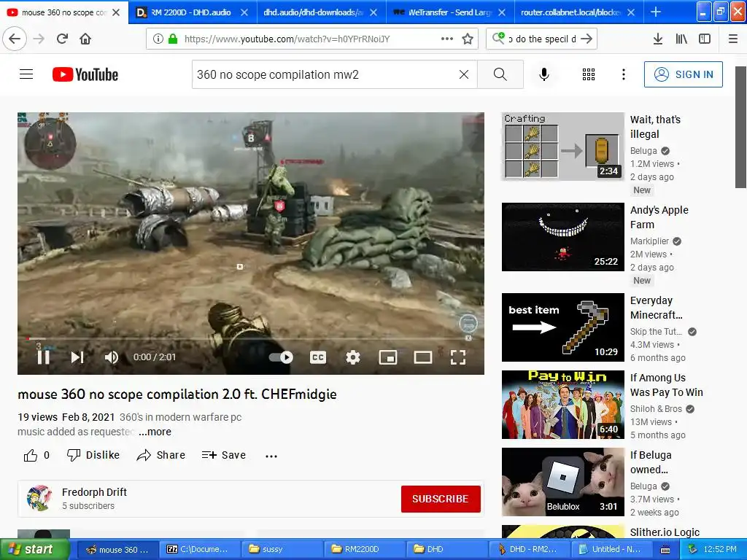Open the YouTube guide hamburger menu
This screenshot has width=747, height=560.
26,74
